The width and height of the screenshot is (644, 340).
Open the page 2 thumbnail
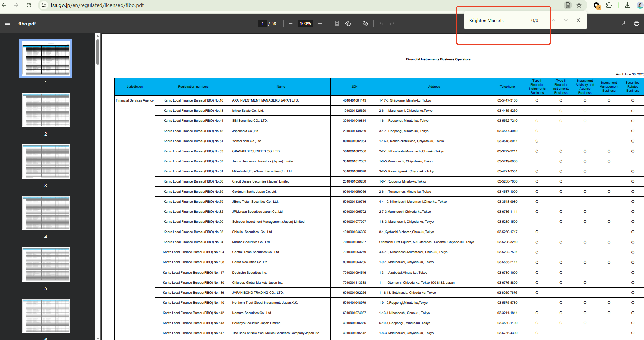[x=46, y=110]
